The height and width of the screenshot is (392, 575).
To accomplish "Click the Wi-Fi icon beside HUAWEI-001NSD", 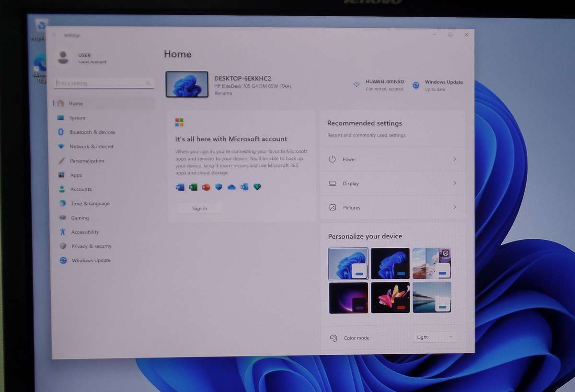I will click(x=356, y=85).
